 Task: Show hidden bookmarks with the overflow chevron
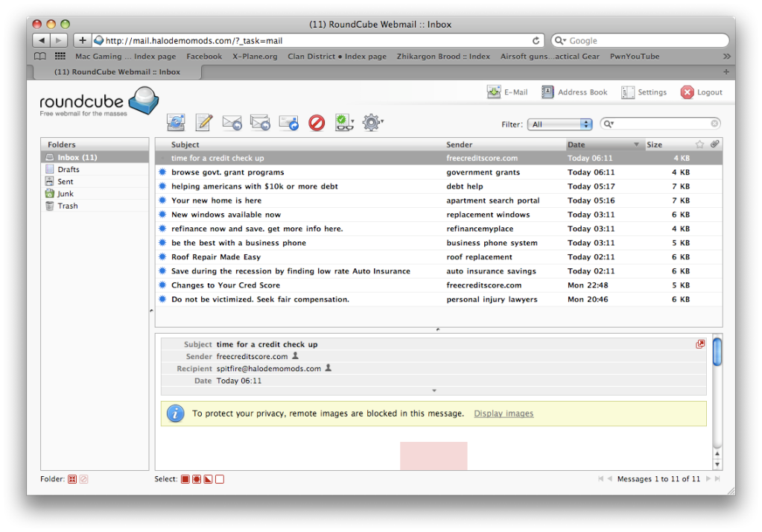point(726,56)
